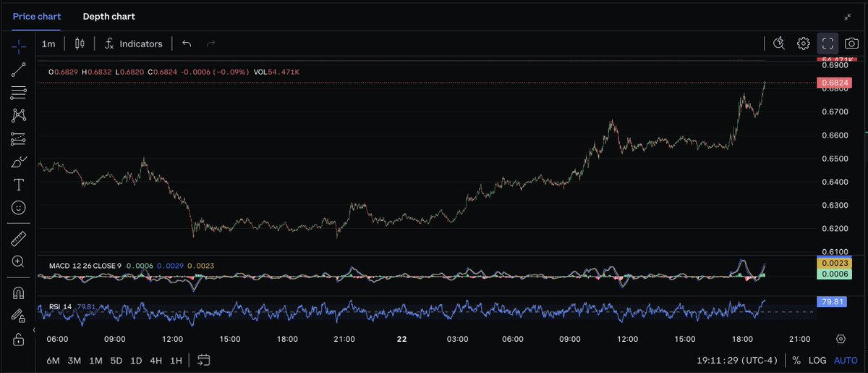Take a chart snapshot with camera
The height and width of the screenshot is (373, 868).
pyautogui.click(x=852, y=43)
